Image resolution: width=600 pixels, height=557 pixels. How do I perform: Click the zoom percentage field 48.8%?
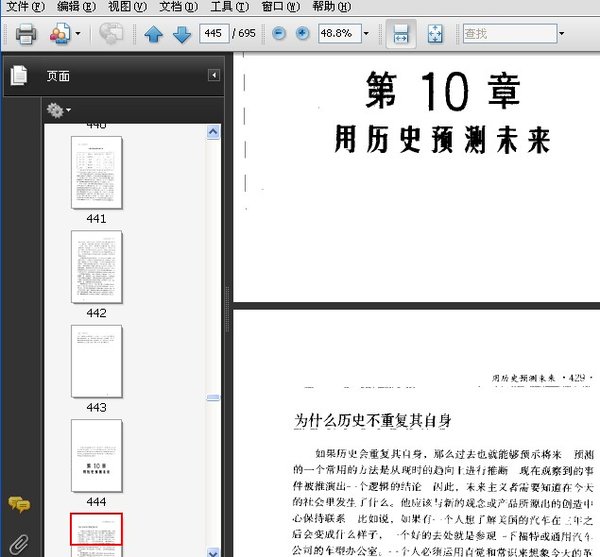pos(339,33)
